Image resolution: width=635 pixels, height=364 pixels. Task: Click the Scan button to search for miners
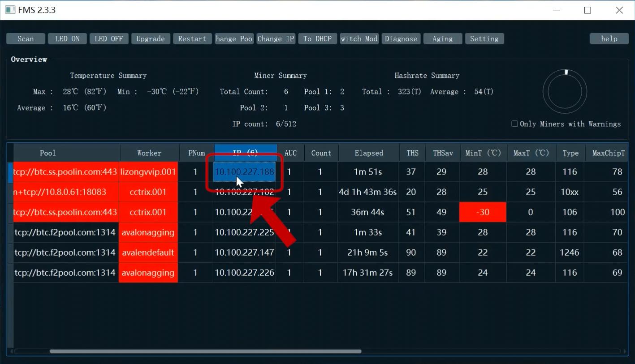pyautogui.click(x=25, y=39)
